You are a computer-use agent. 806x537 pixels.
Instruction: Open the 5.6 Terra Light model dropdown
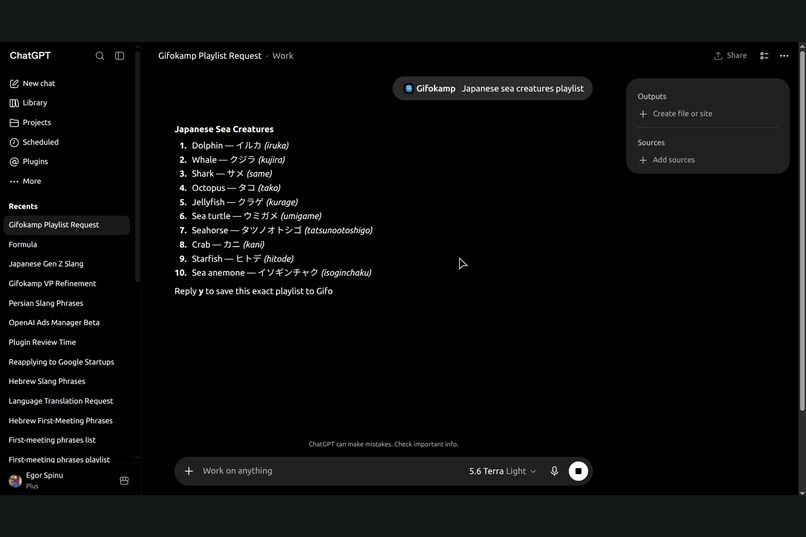502,471
